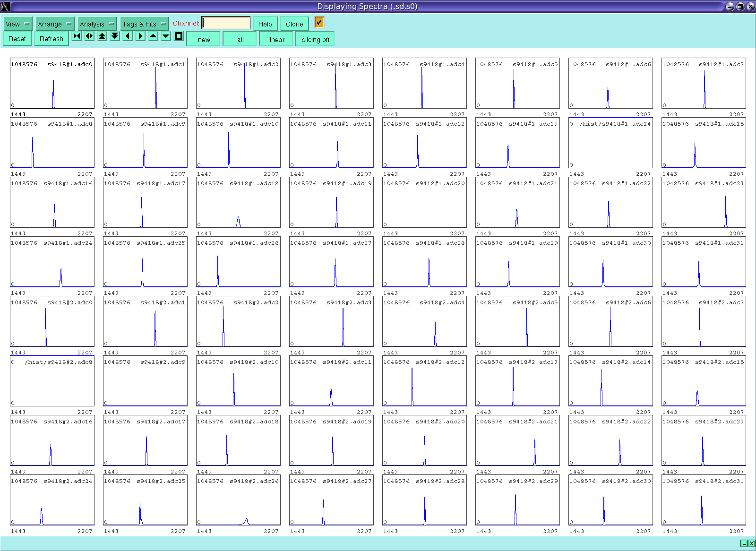Focus the Channel input field
The width and height of the screenshot is (756, 551).
click(x=226, y=23)
